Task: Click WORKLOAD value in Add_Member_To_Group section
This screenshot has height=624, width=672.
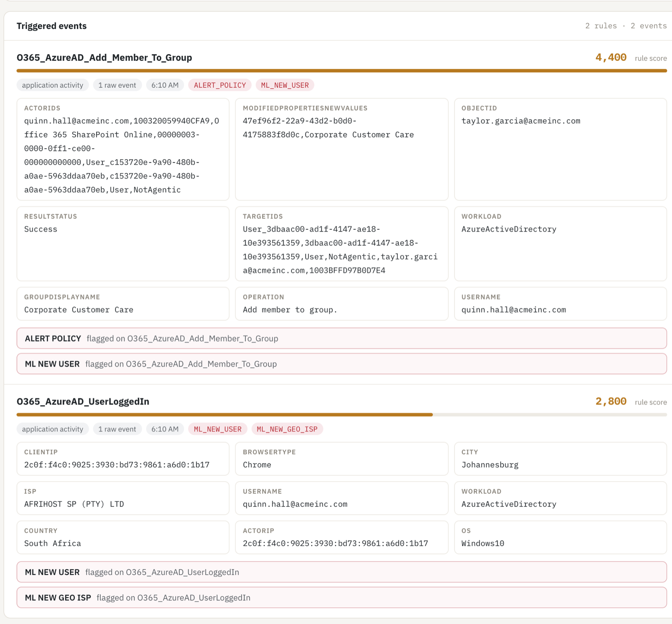Action: click(509, 229)
